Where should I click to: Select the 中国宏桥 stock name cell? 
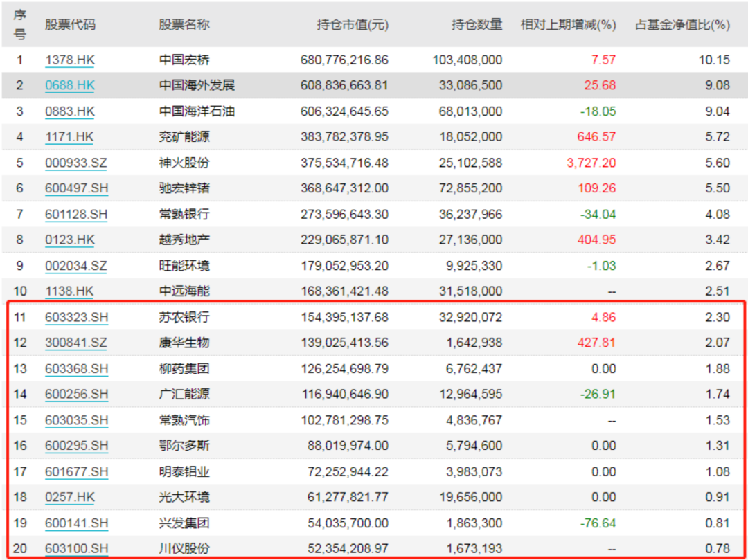click(x=184, y=60)
